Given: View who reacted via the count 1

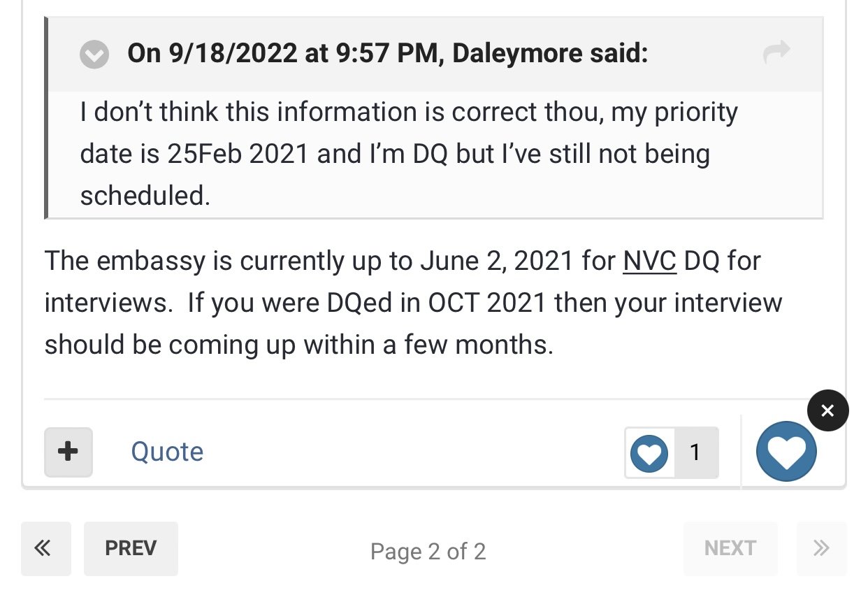Looking at the screenshot, I should coord(695,452).
